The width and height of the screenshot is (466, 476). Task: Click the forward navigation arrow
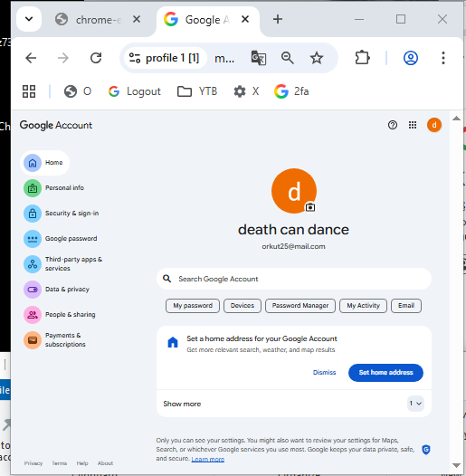point(63,58)
